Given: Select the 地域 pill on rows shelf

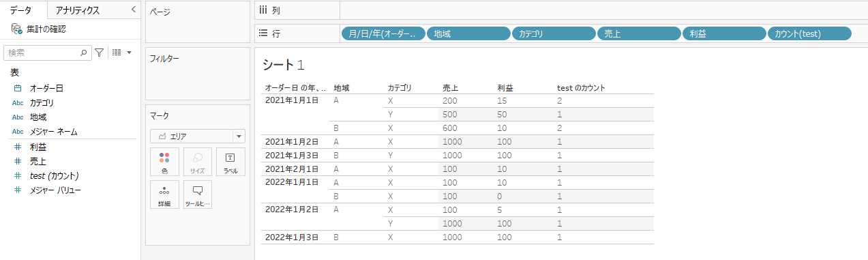Looking at the screenshot, I should pyautogui.click(x=468, y=33).
